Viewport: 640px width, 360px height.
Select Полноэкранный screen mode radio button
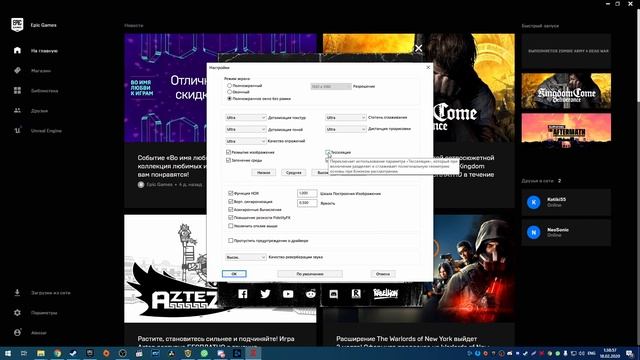(x=229, y=86)
